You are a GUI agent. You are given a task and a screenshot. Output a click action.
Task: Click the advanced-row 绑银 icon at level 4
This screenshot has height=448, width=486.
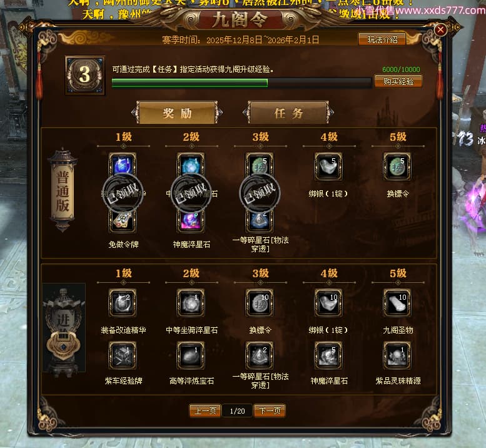[x=328, y=303]
